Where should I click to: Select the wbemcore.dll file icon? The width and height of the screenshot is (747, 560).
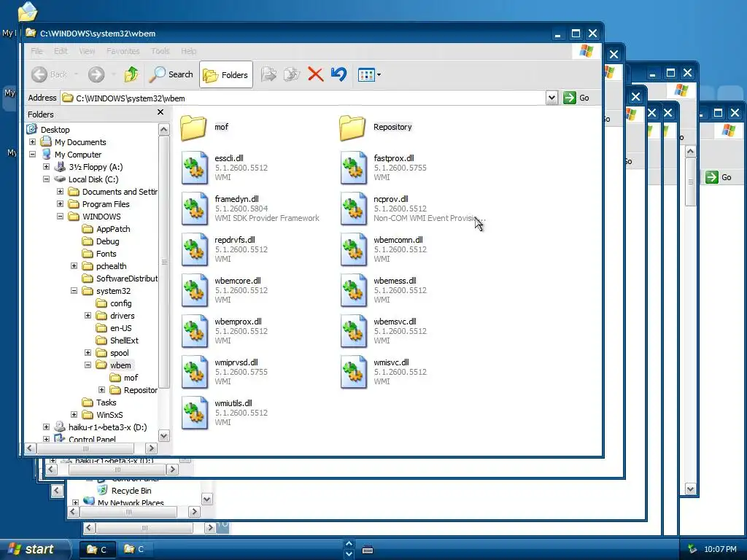[194, 290]
